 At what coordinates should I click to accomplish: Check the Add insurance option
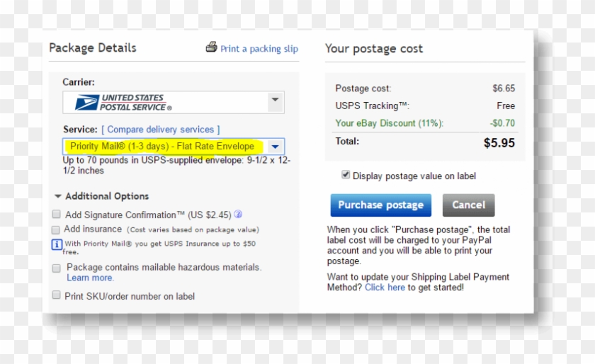[57, 229]
